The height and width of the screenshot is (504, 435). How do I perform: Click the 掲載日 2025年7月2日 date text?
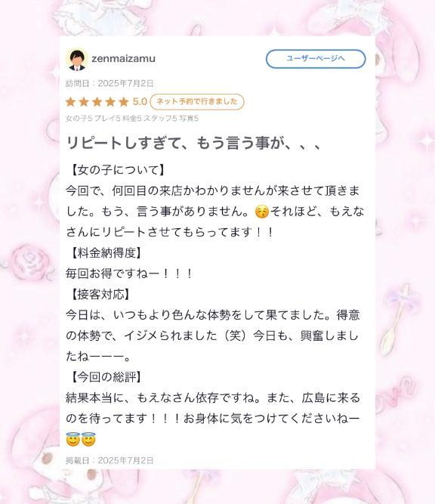[x=110, y=461]
